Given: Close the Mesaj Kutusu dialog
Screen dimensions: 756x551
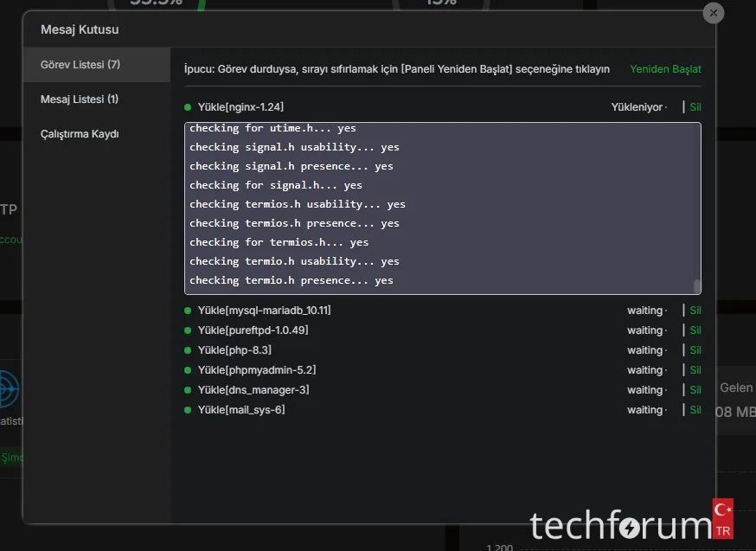Looking at the screenshot, I should tap(713, 13).
